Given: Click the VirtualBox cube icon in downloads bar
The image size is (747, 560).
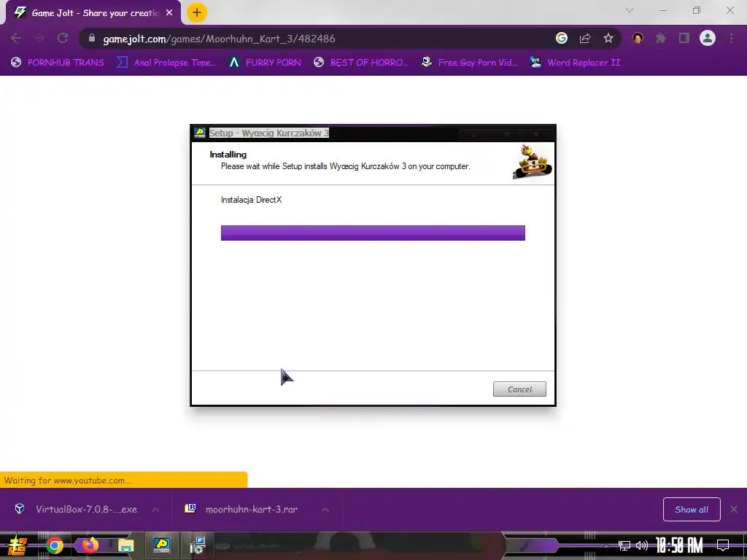Looking at the screenshot, I should (x=20, y=508).
